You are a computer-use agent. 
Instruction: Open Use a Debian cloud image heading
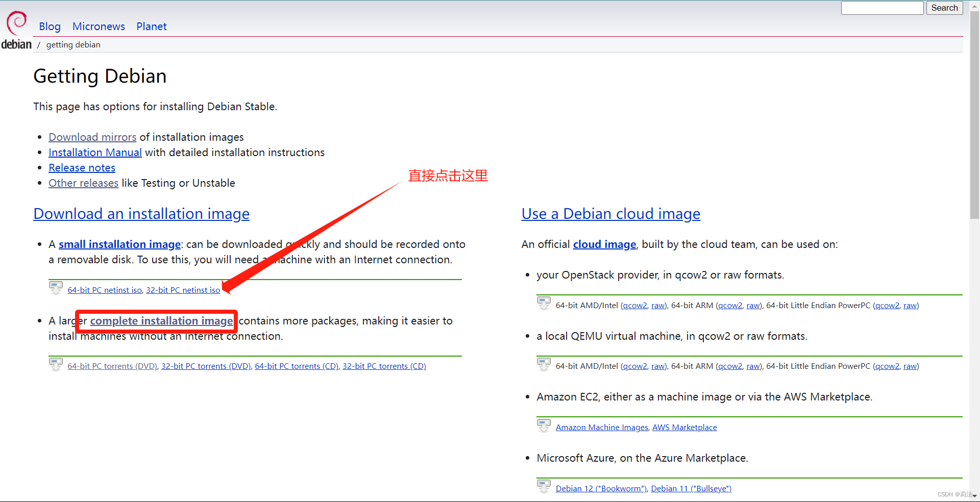point(611,214)
